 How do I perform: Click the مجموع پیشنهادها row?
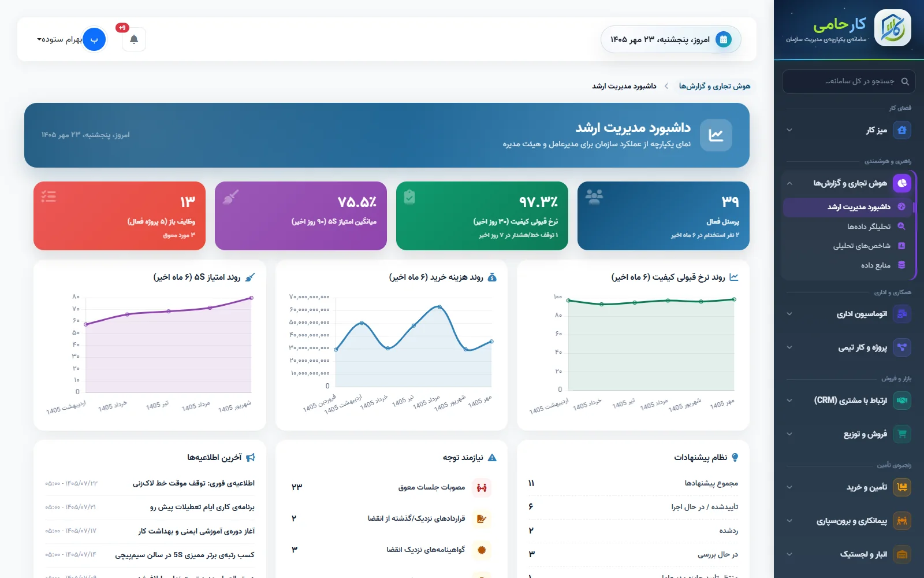tap(633, 483)
